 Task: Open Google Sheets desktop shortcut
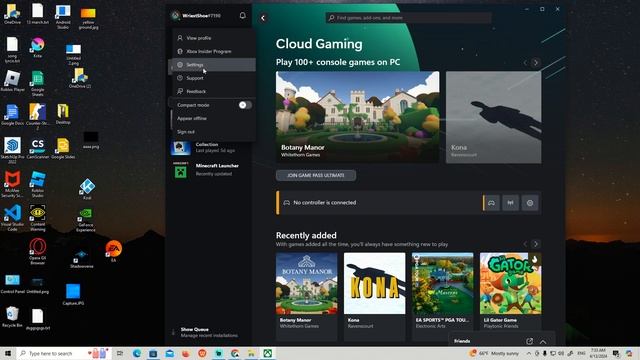tap(38, 83)
